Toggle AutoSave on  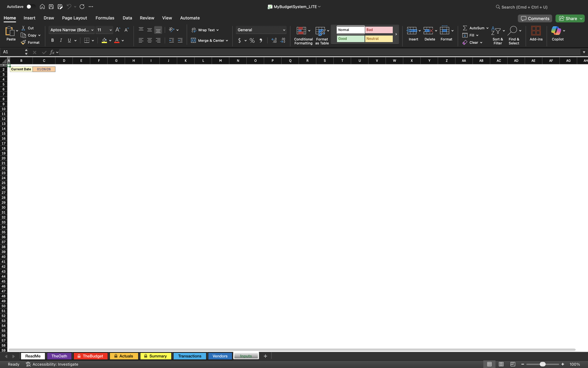(x=30, y=7)
